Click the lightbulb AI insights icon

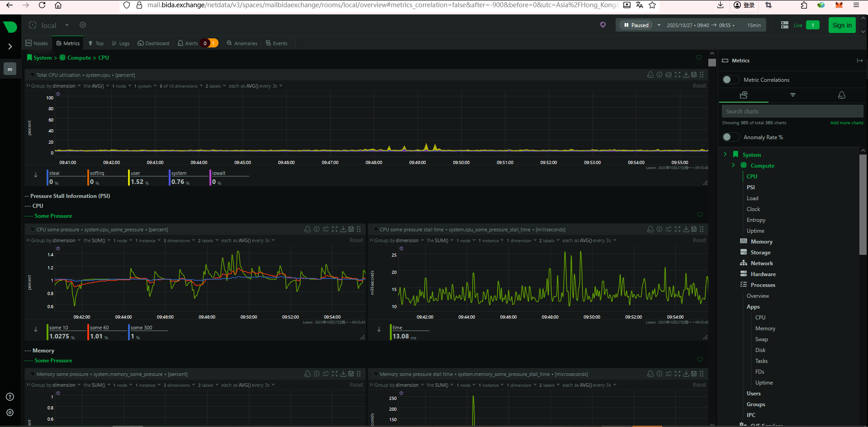click(x=602, y=25)
